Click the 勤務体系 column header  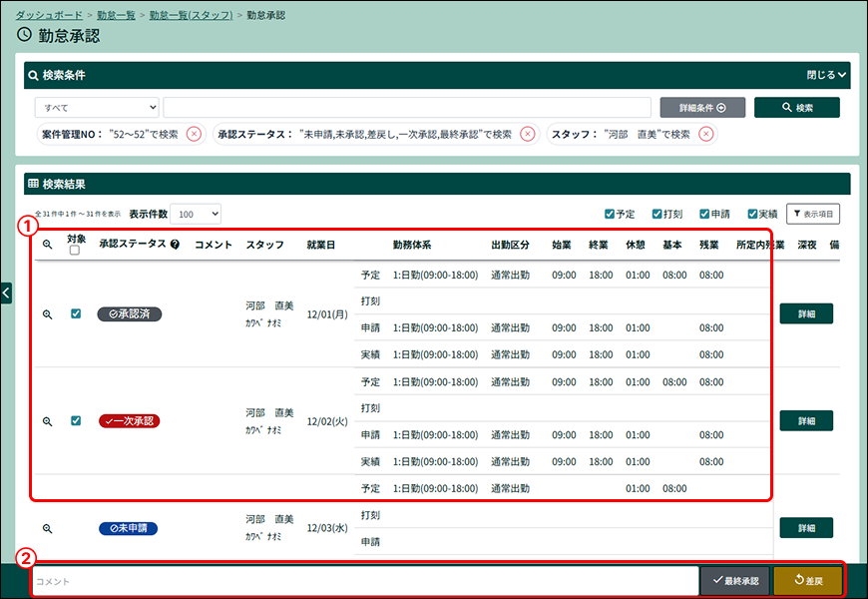coord(412,245)
